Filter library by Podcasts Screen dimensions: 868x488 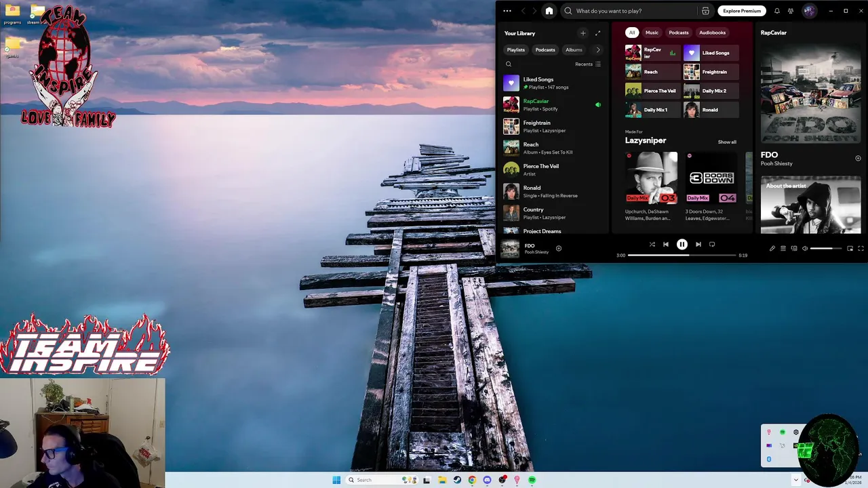click(545, 50)
